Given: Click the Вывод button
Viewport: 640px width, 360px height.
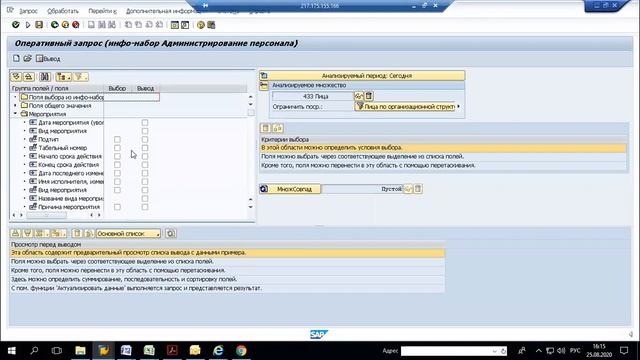Looking at the screenshot, I should pyautogui.click(x=48, y=59).
